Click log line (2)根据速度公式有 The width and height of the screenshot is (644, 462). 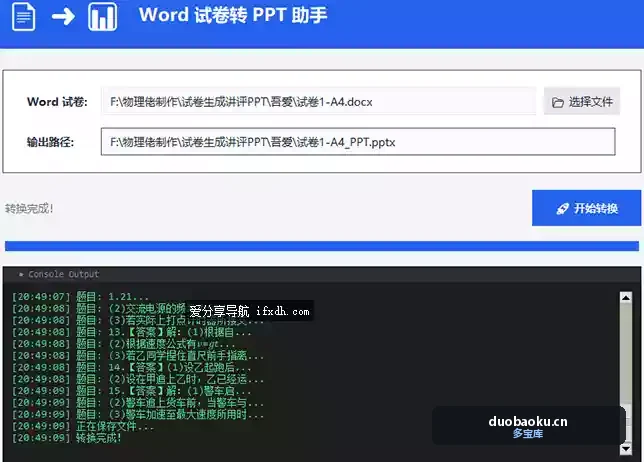tap(124, 343)
